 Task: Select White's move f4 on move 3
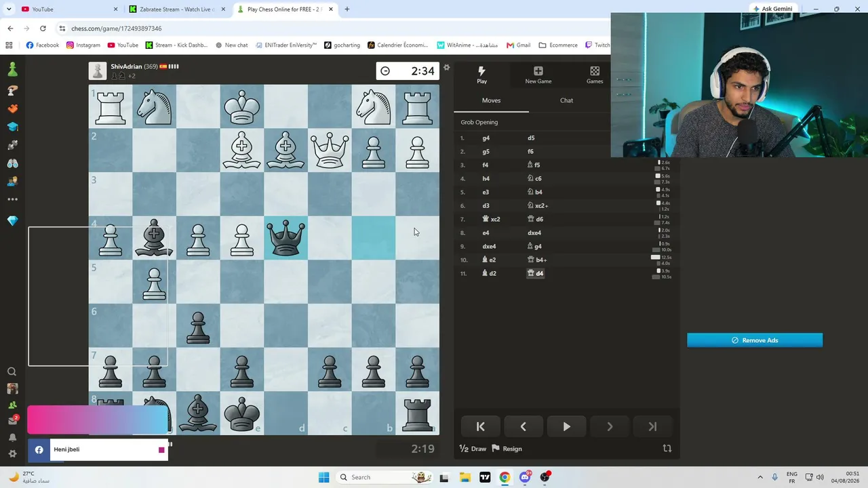click(486, 165)
